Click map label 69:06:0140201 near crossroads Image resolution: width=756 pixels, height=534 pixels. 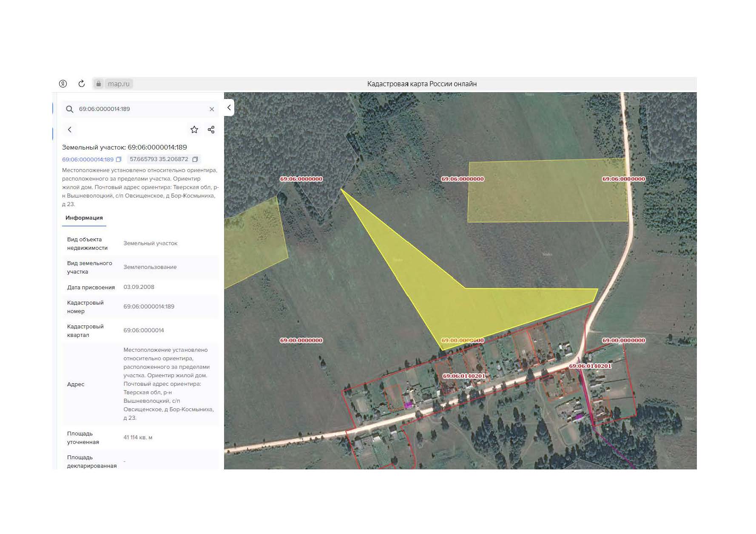pyautogui.click(x=590, y=366)
